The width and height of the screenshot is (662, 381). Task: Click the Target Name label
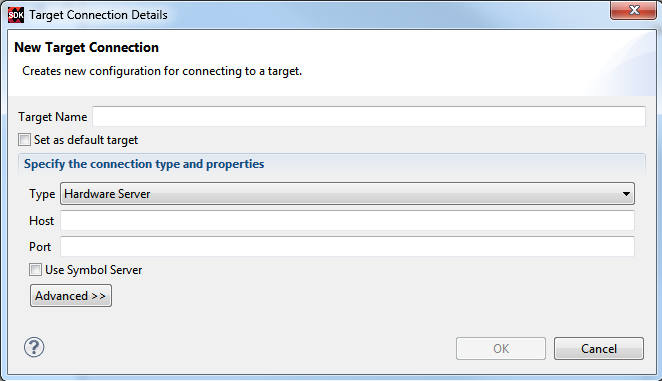53,117
